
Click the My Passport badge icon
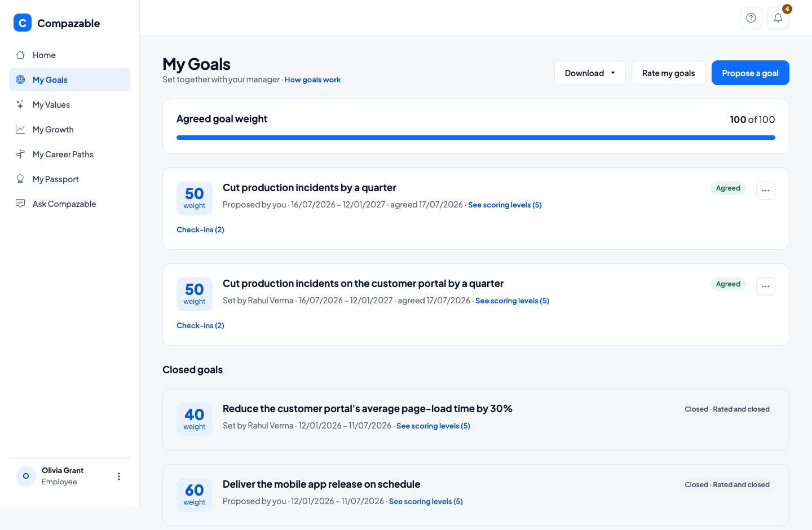[20, 179]
